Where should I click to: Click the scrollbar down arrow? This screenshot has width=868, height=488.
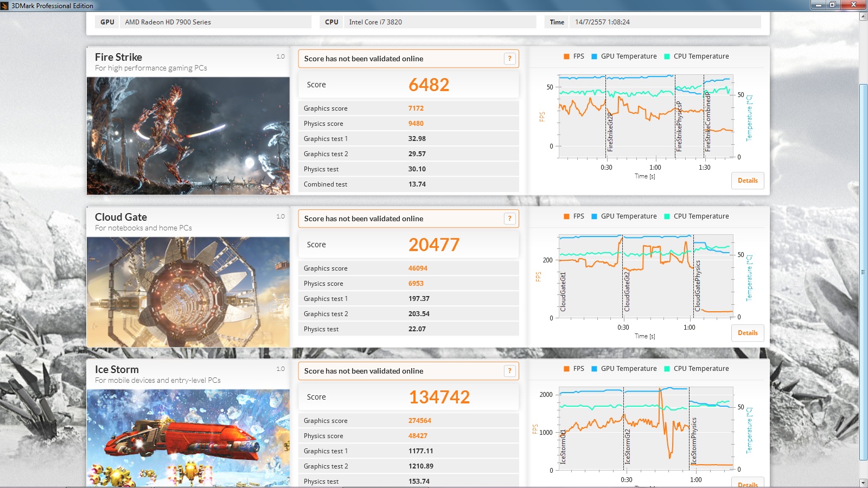(863, 483)
